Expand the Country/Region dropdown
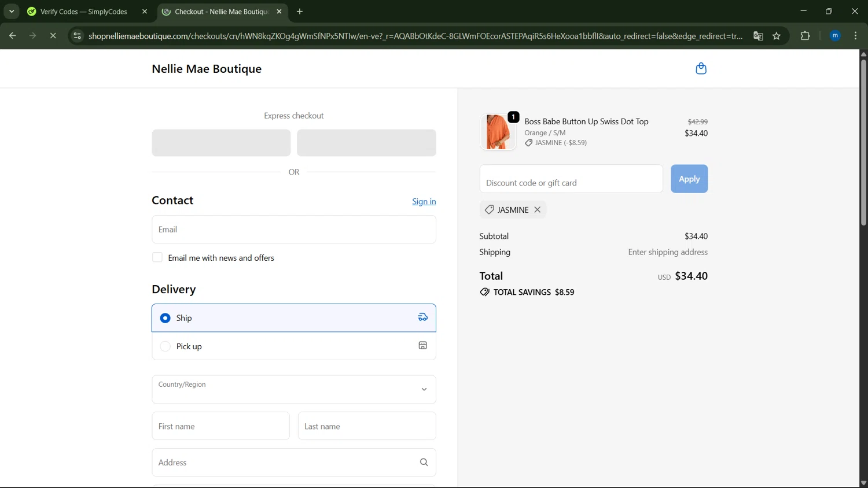 (294, 390)
